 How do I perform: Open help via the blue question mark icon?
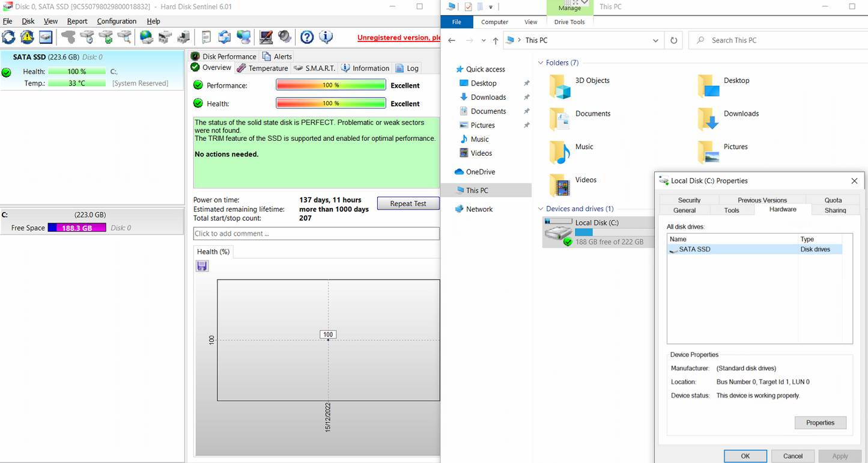tap(307, 37)
